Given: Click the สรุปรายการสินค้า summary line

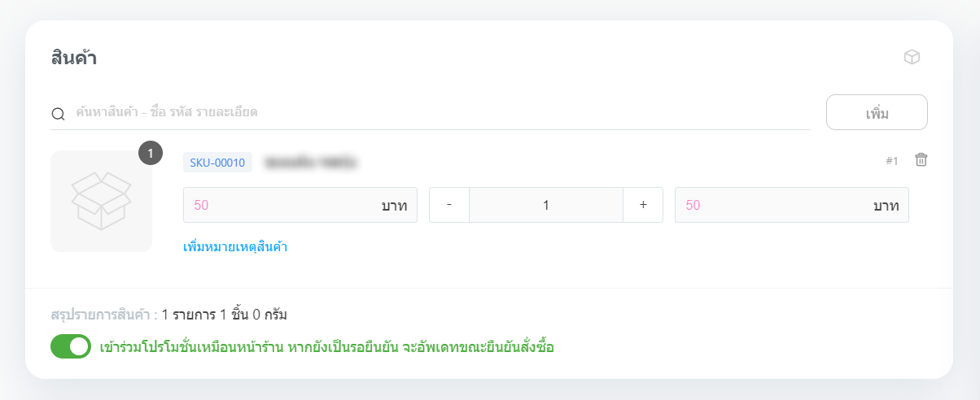Looking at the screenshot, I should pos(168,314).
